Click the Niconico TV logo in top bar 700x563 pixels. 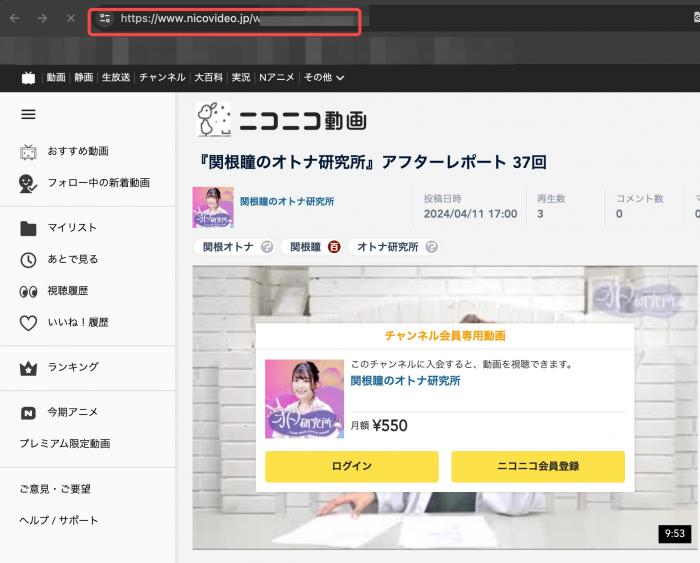click(x=28, y=78)
